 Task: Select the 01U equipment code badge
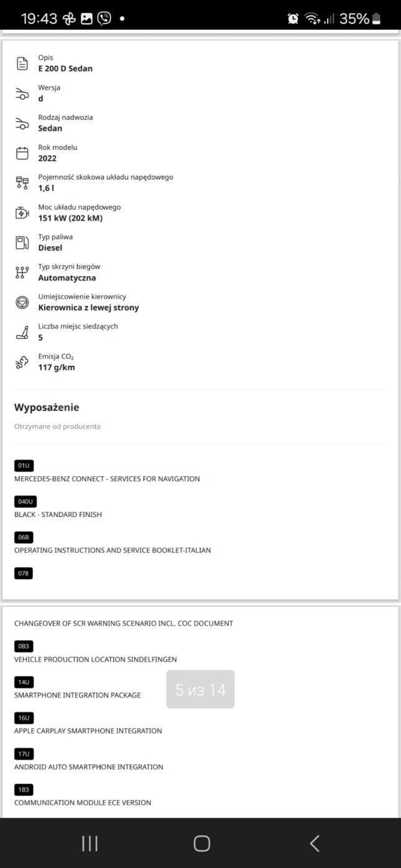[x=24, y=465]
